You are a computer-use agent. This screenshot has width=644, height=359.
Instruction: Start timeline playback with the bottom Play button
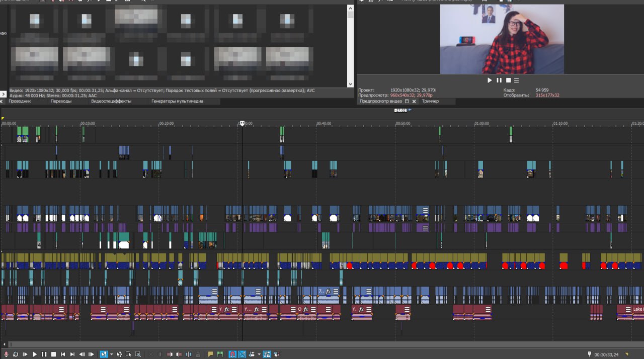coord(35,354)
